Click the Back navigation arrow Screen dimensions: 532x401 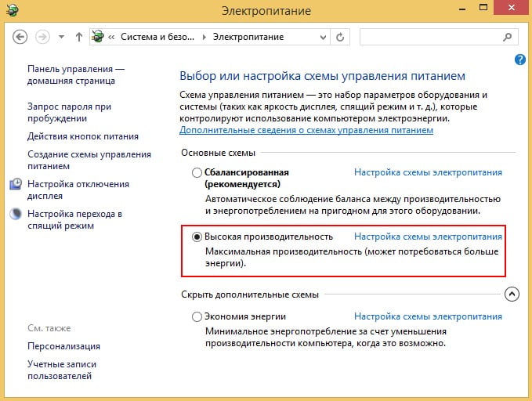20,37
